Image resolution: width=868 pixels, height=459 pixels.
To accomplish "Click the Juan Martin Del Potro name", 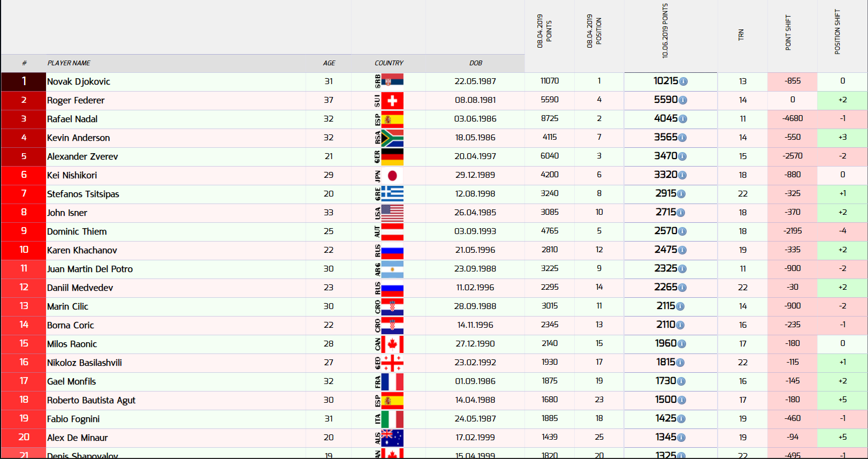I will tap(90, 269).
